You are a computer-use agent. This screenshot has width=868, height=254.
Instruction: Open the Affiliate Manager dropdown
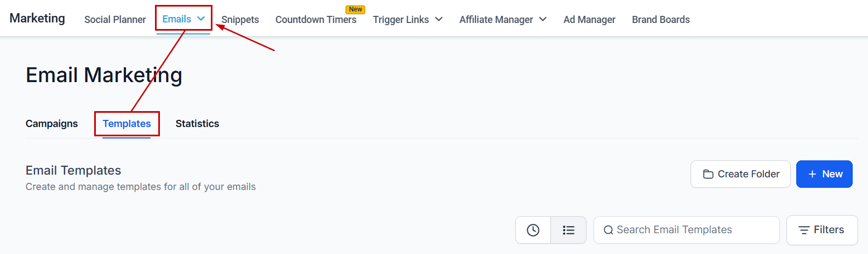[543, 19]
